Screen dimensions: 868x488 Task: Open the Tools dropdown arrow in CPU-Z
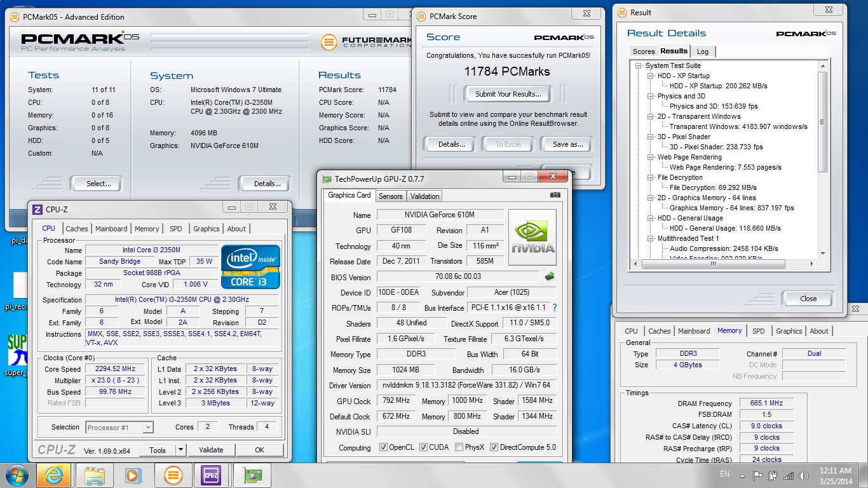coord(180,450)
